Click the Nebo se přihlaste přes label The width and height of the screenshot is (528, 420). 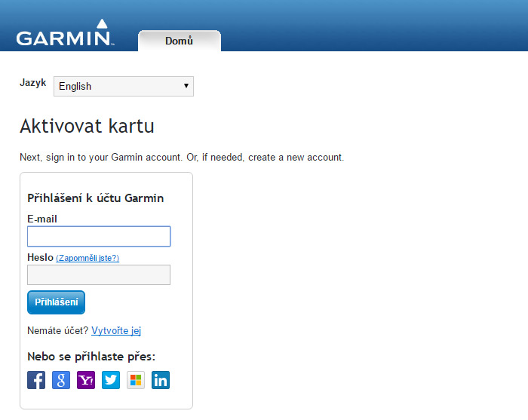[91, 357]
